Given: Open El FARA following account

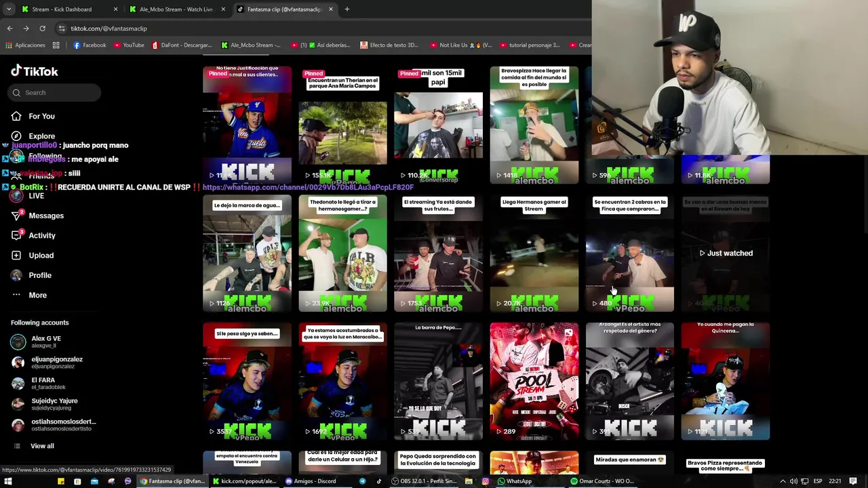Looking at the screenshot, I should point(54,384).
